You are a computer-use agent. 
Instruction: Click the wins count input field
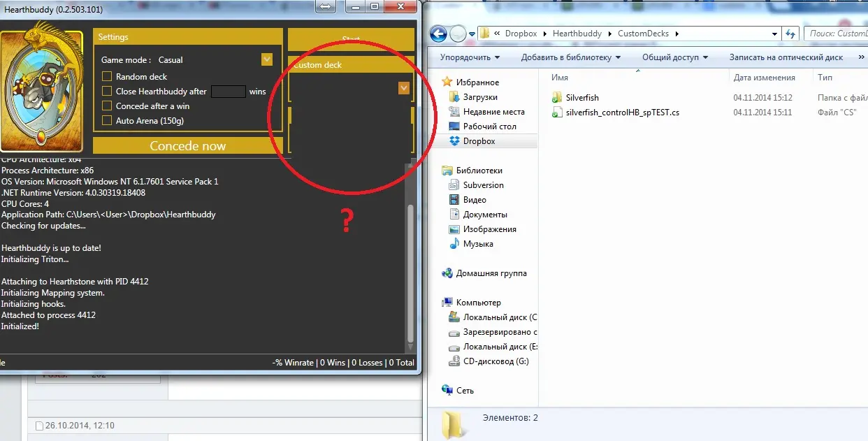click(228, 92)
